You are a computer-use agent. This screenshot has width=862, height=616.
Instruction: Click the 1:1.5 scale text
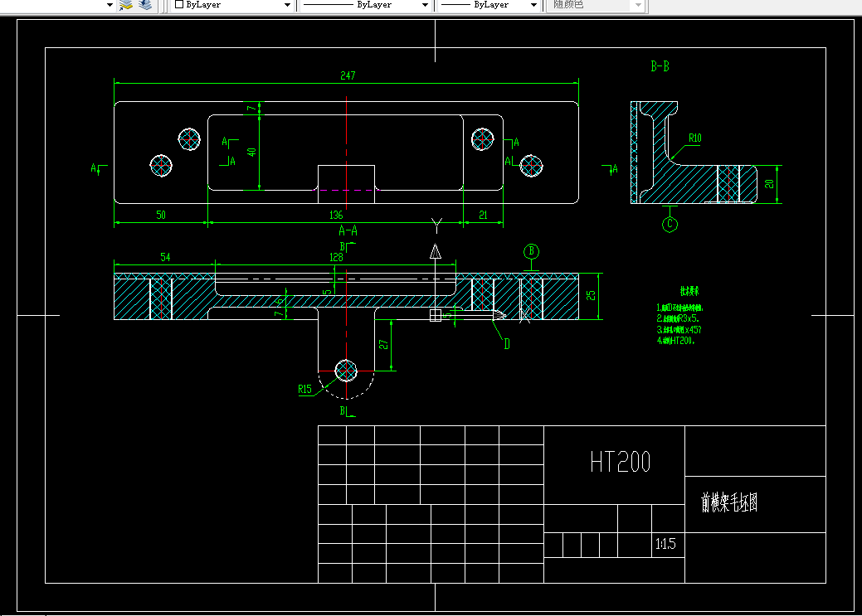[665, 544]
